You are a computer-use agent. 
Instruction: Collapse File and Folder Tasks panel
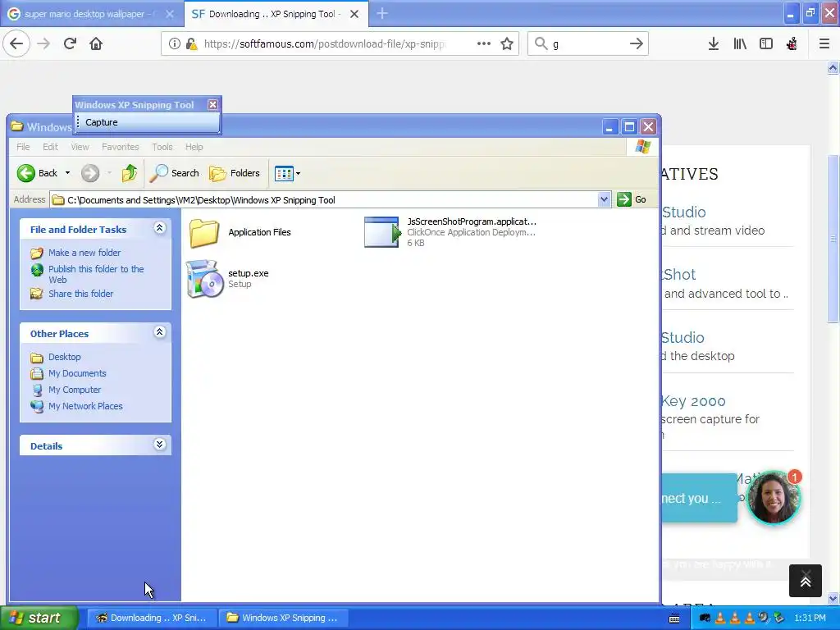tap(159, 228)
